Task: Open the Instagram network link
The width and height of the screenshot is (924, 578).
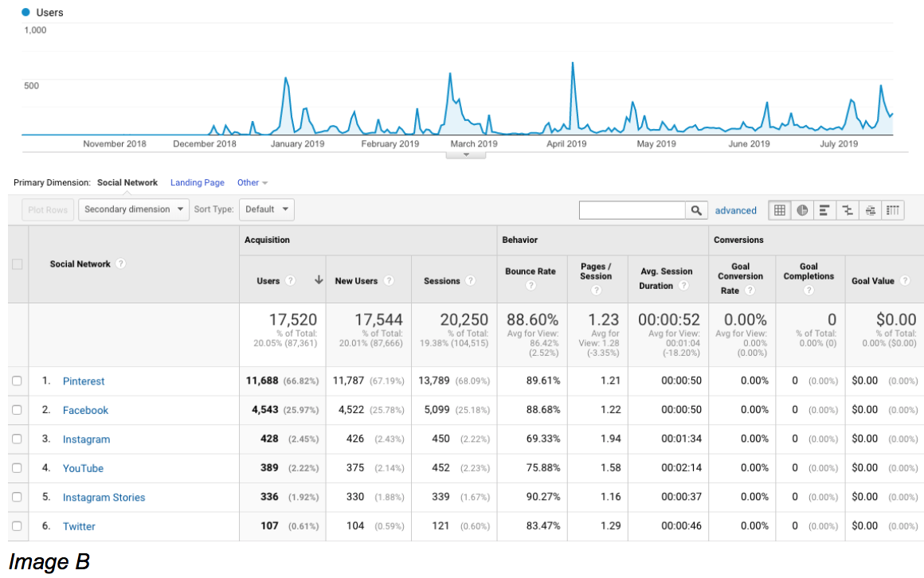Action: click(x=86, y=439)
